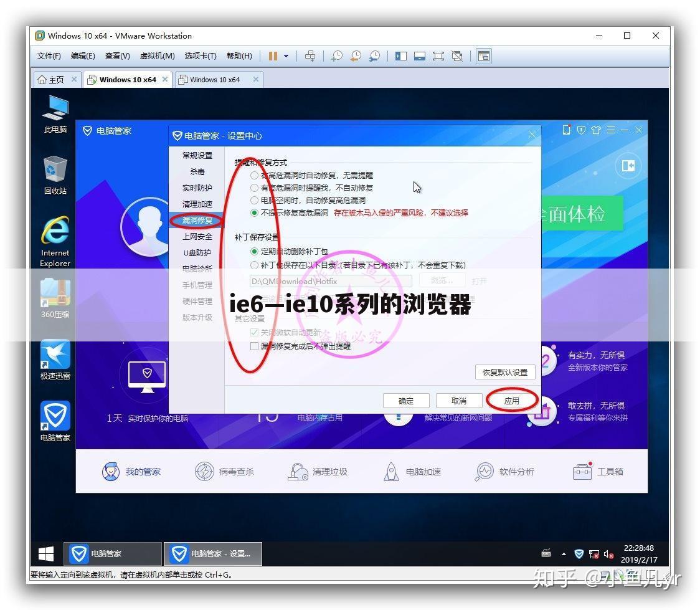The width and height of the screenshot is (700, 610).
Task: Click the 取消 button in settings dialog
Action: coord(458,401)
